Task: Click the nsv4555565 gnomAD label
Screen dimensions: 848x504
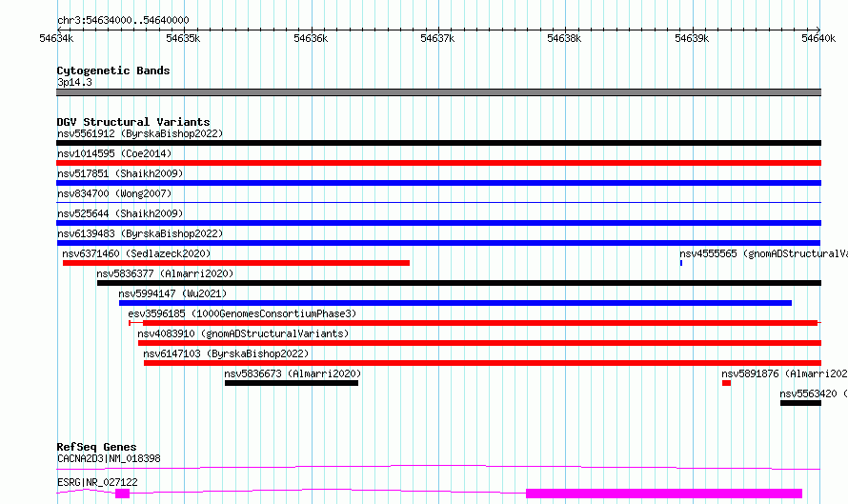Action: coord(763,253)
